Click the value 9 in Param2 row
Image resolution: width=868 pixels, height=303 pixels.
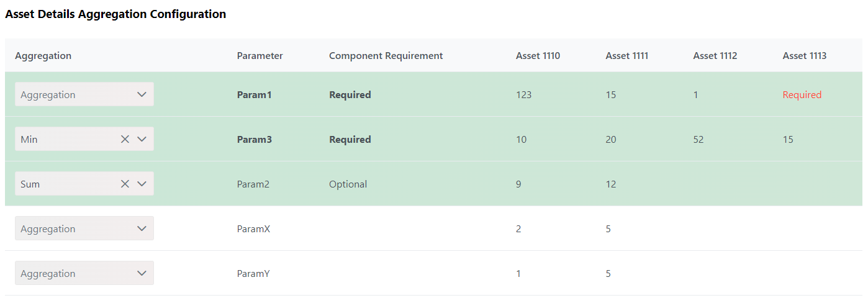518,184
